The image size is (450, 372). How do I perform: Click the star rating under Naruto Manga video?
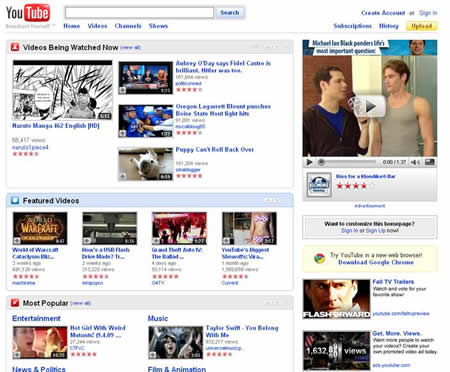[x=26, y=154]
